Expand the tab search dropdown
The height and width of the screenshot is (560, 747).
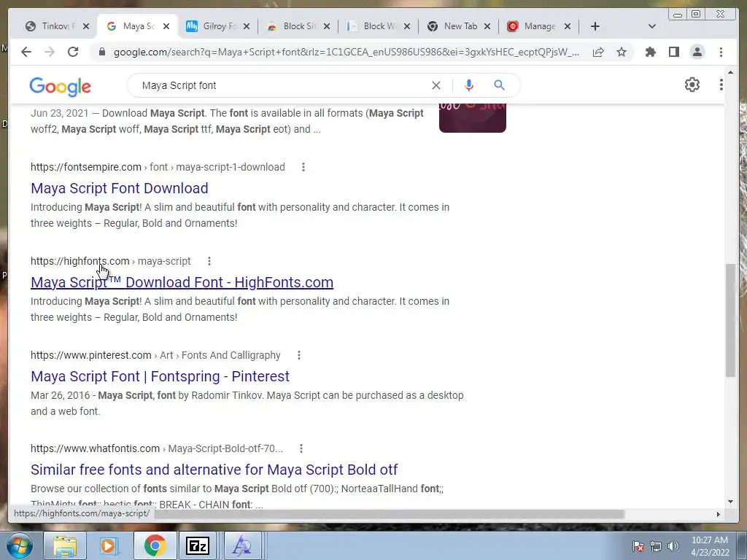(652, 26)
